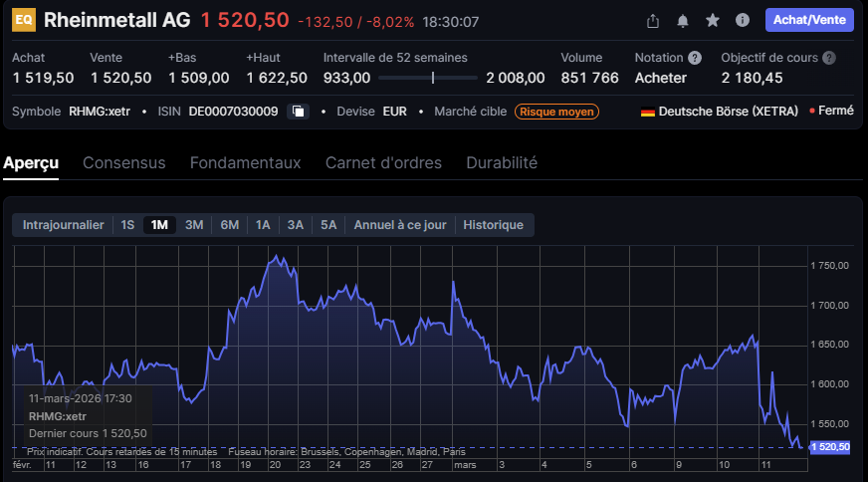Open the price alert bell icon
This screenshot has height=482, width=868.
tap(683, 21)
